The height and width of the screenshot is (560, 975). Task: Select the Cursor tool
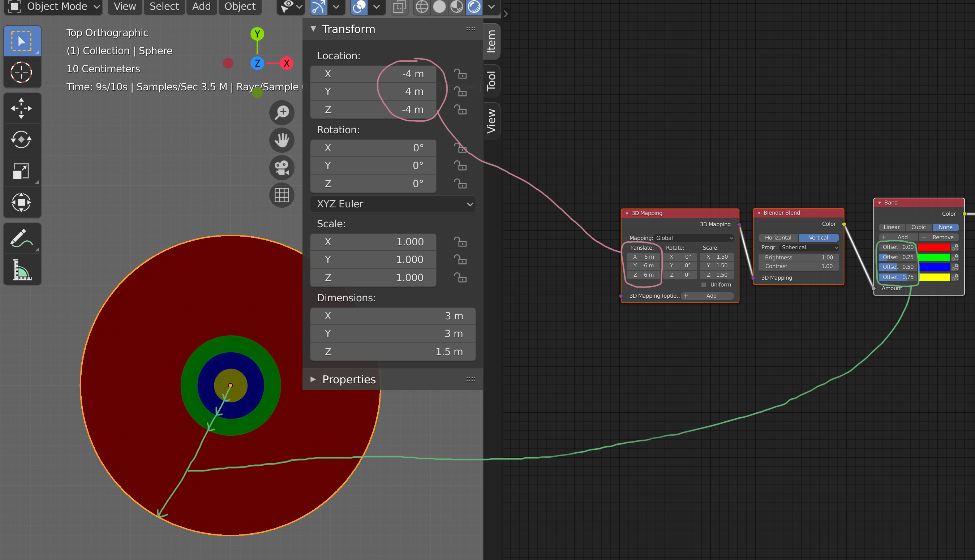[x=22, y=72]
